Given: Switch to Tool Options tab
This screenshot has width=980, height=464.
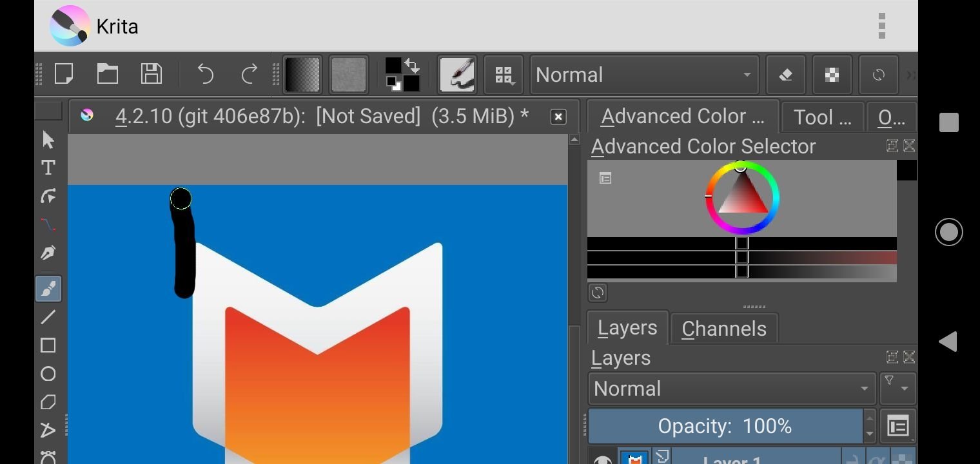Looking at the screenshot, I should pyautogui.click(x=823, y=117).
